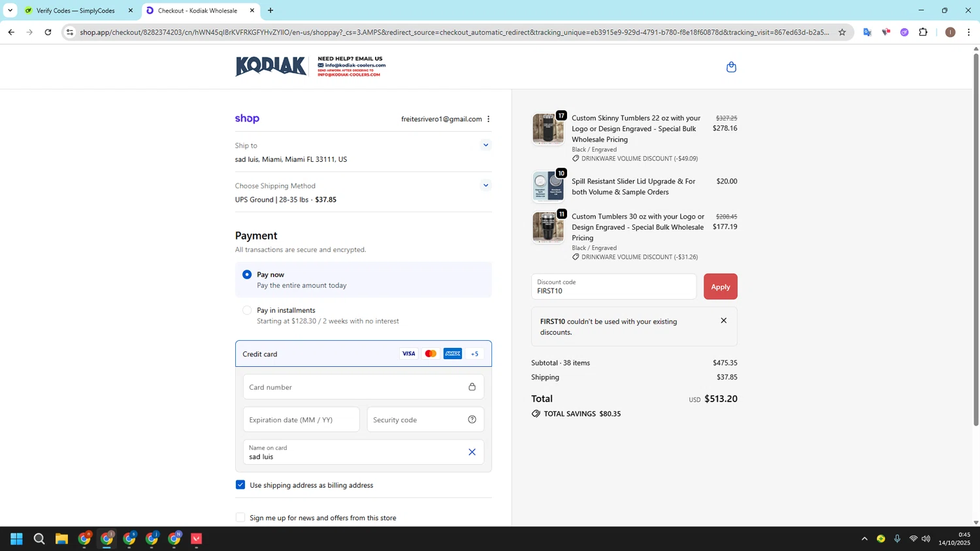Viewport: 980px width, 551px height.
Task: Click the Apply discount button
Action: click(x=720, y=287)
